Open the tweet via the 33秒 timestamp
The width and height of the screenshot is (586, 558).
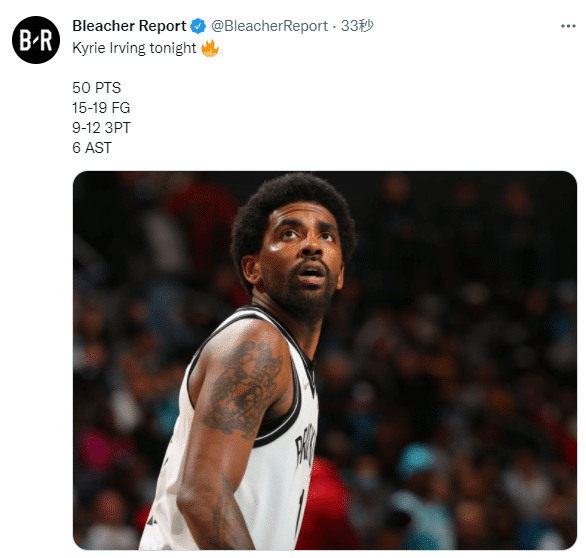357,26
